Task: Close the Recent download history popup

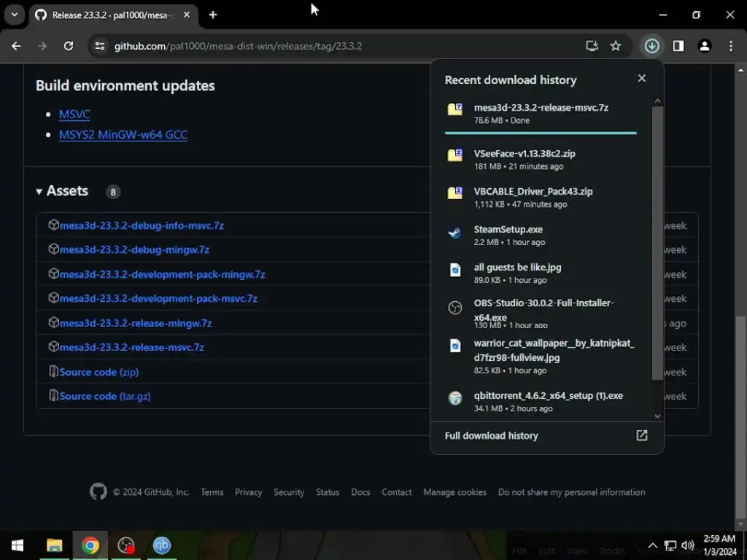Action: [642, 78]
